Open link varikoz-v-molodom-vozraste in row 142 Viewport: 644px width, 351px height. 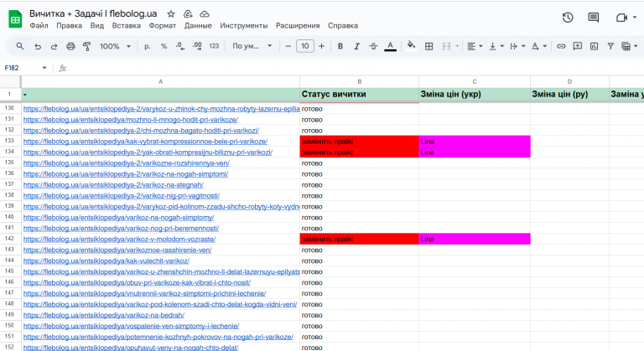[120, 240]
